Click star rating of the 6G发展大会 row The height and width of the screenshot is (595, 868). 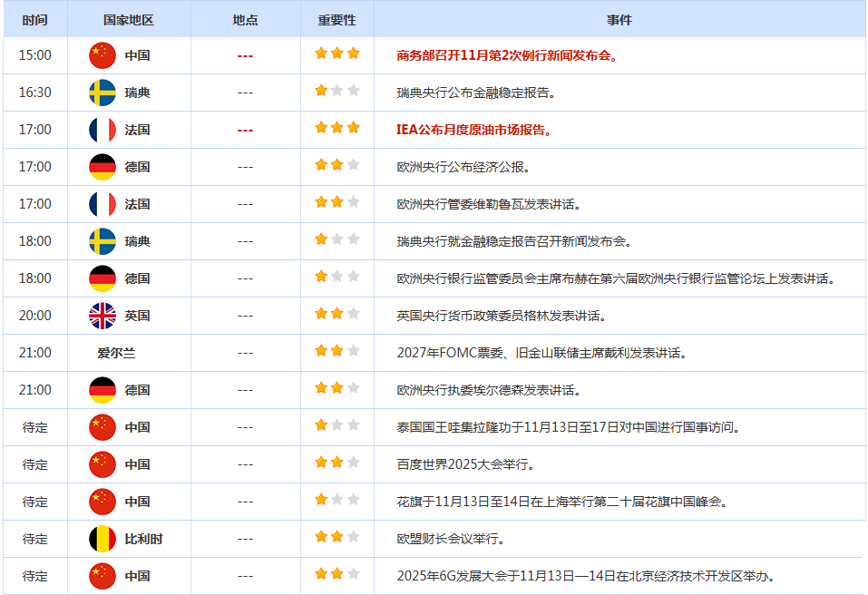(337, 574)
